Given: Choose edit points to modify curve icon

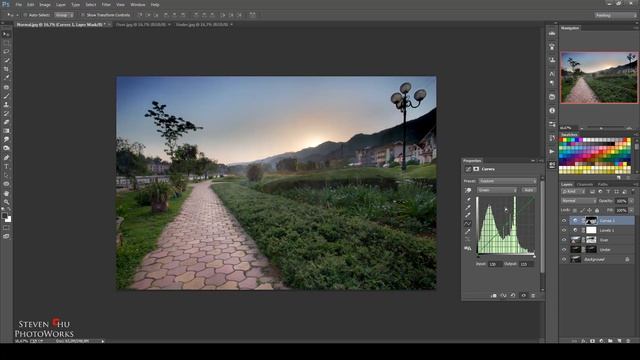Looking at the screenshot, I should click(x=468, y=224).
